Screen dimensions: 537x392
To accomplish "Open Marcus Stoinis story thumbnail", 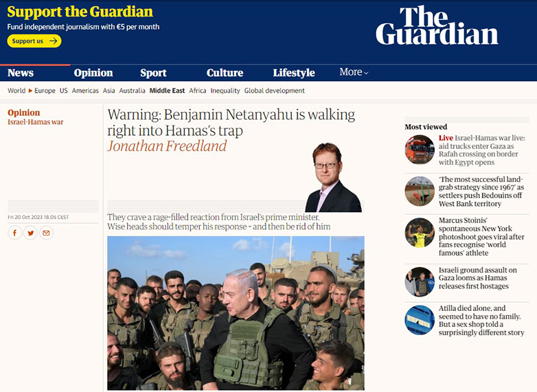I will (x=420, y=233).
